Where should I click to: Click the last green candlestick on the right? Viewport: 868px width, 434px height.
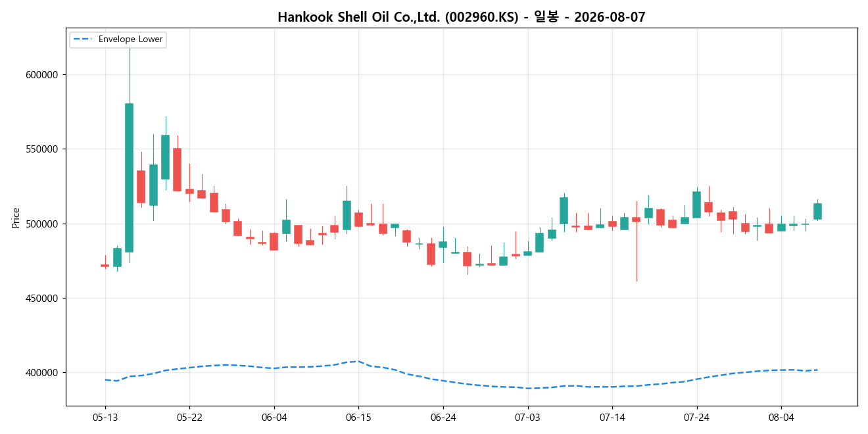pyautogui.click(x=817, y=211)
